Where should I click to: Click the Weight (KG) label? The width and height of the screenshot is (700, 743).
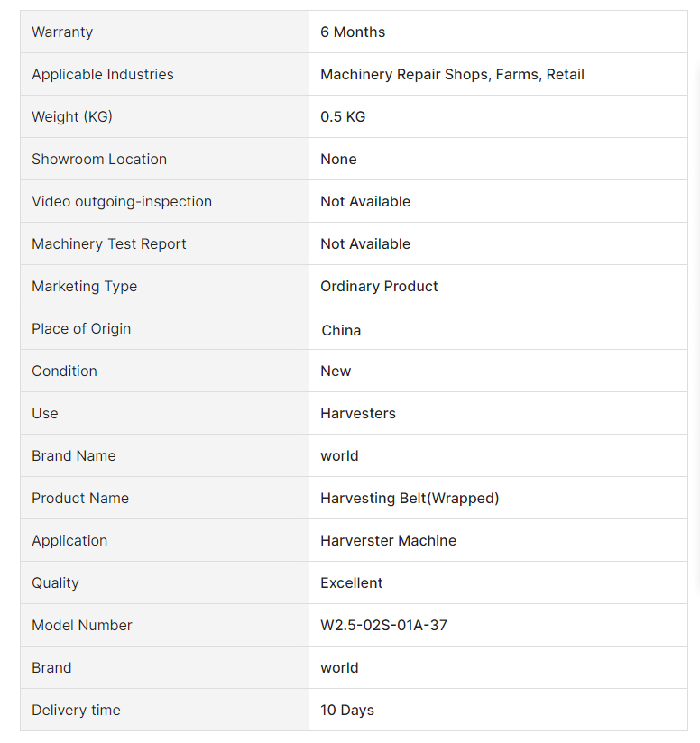(x=72, y=116)
